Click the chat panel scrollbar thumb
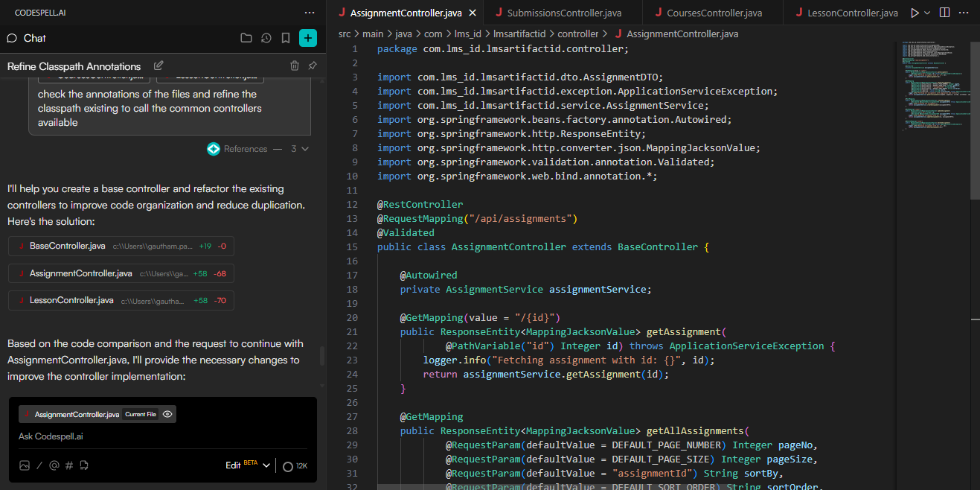The height and width of the screenshot is (490, 980). click(322, 356)
